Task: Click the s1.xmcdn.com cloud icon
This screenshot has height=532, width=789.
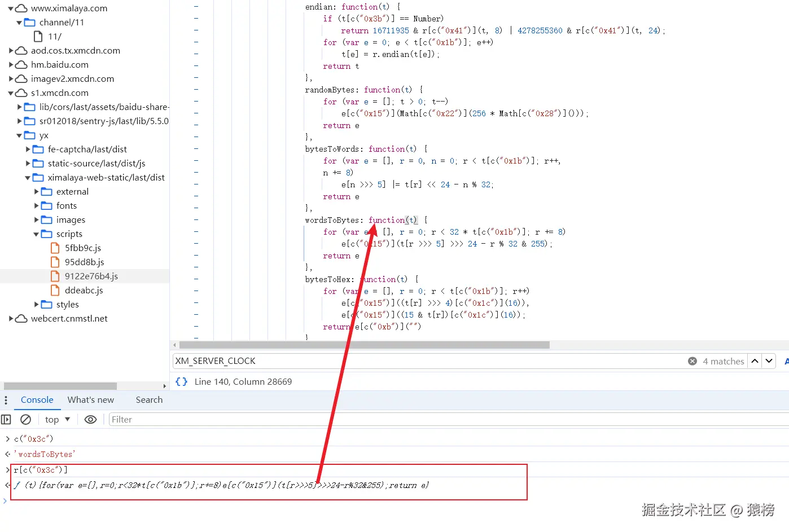Action: point(21,93)
